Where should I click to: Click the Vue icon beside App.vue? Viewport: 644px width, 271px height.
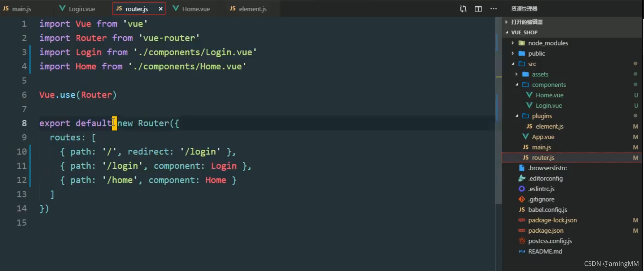[525, 137]
